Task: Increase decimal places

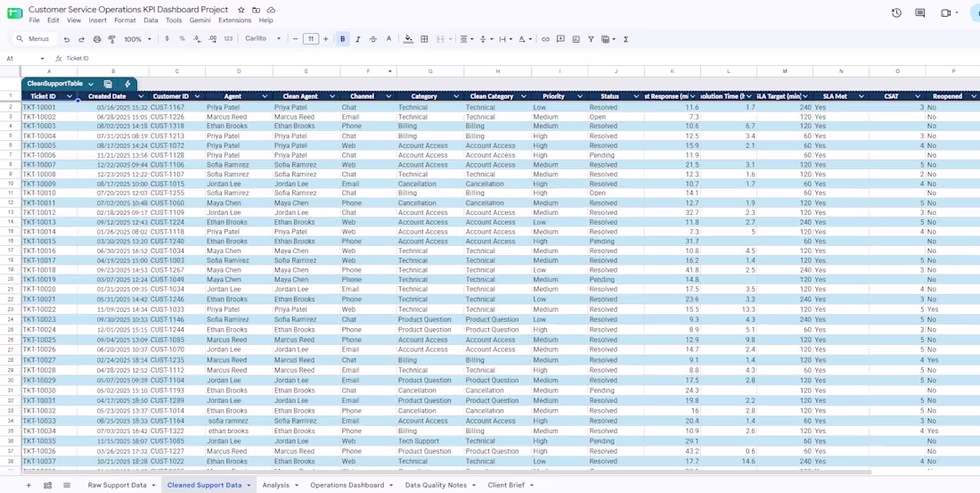Action: coord(213,39)
